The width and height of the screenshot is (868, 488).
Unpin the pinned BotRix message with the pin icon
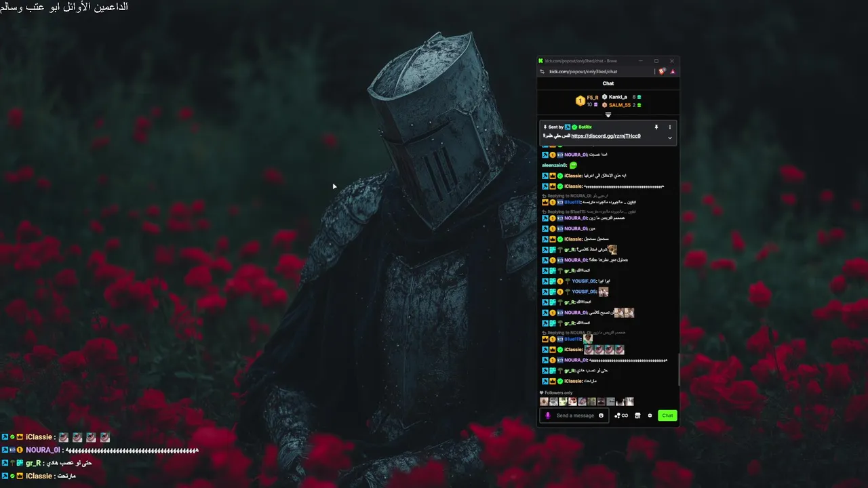(x=656, y=127)
